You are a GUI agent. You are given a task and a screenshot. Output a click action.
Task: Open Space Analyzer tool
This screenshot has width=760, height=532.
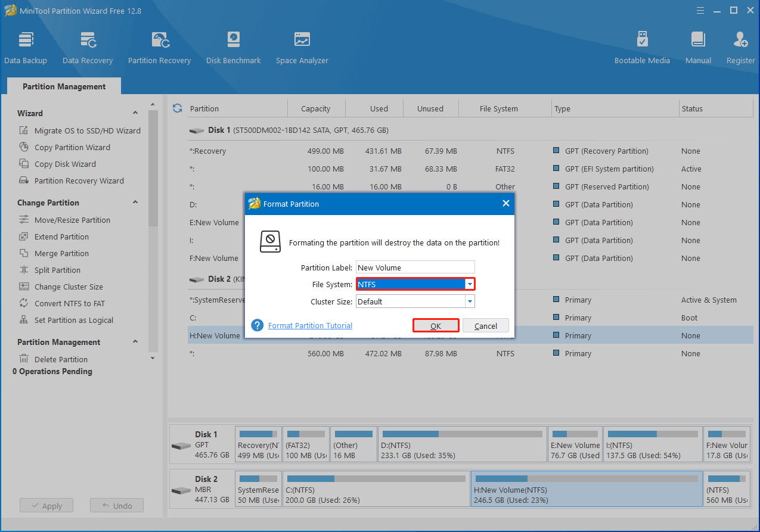(302, 48)
